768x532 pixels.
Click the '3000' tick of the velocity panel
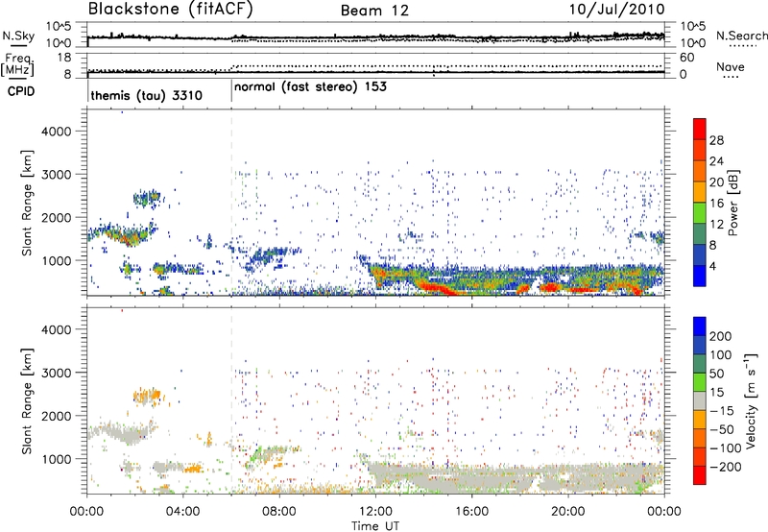coord(57,373)
